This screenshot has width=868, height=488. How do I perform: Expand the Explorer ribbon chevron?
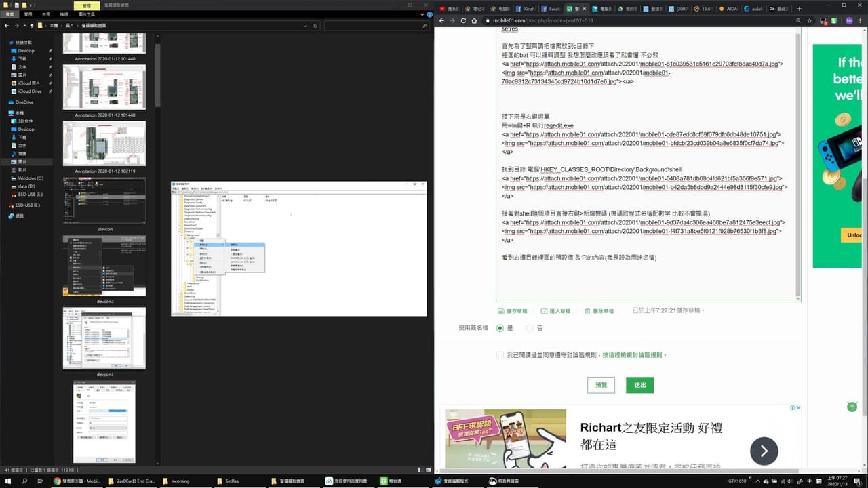[x=421, y=14]
